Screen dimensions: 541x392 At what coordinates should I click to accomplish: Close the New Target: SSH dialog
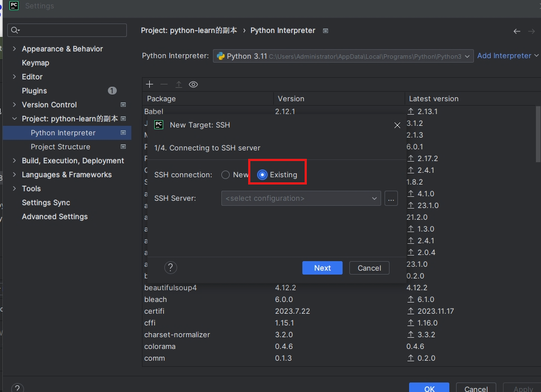pos(397,125)
